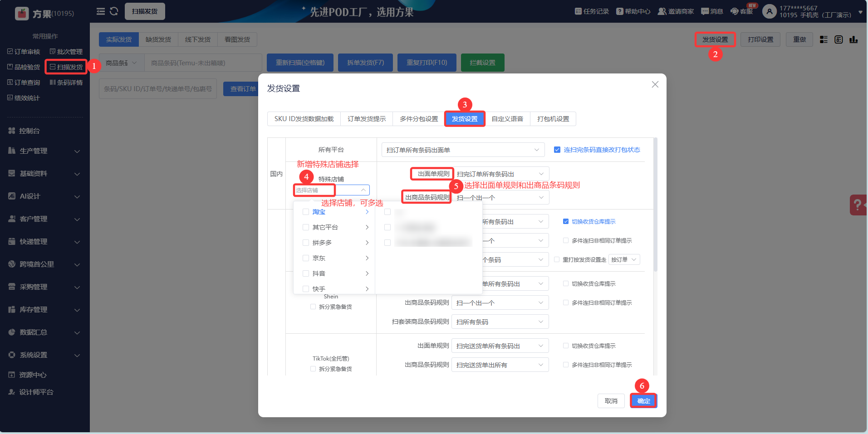Click the refresh icon in top bar
Viewport: 868px width, 434px height.
point(114,11)
